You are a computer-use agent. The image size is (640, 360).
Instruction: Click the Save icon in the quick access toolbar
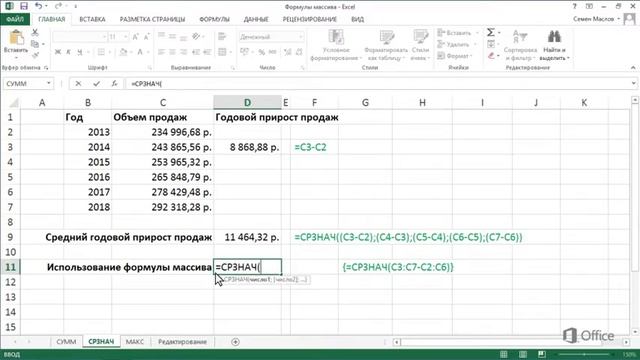[24, 6]
